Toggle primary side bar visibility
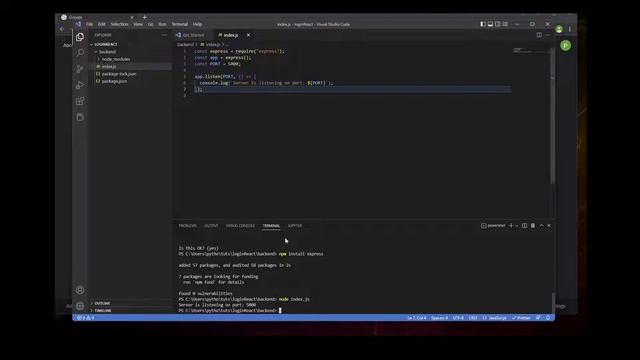This screenshot has width=640, height=360. 483,24
